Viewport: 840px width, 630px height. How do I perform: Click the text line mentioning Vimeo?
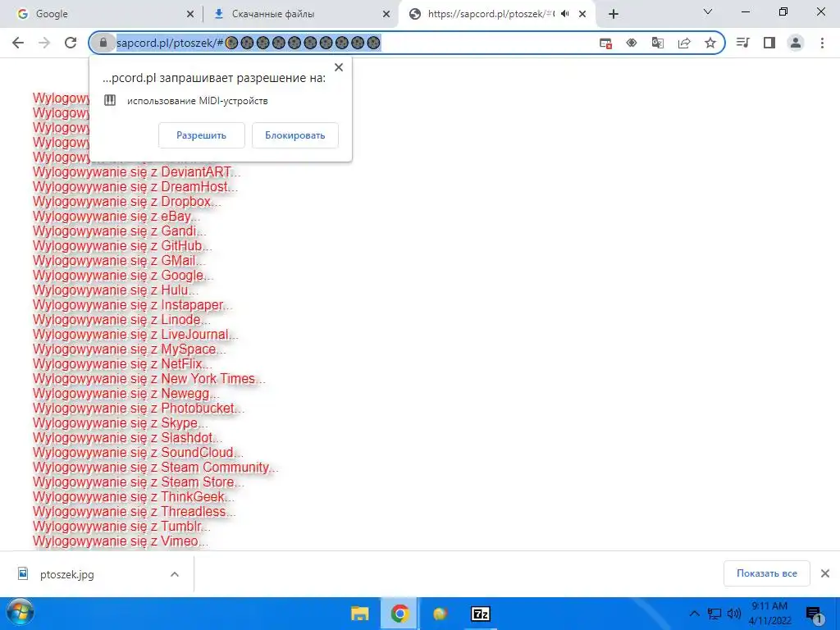(121, 541)
